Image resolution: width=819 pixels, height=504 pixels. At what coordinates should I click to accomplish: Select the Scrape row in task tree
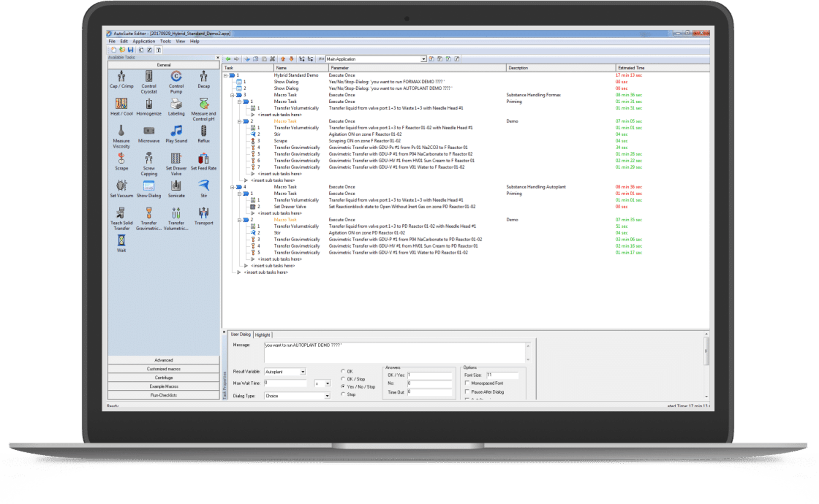pos(465,141)
